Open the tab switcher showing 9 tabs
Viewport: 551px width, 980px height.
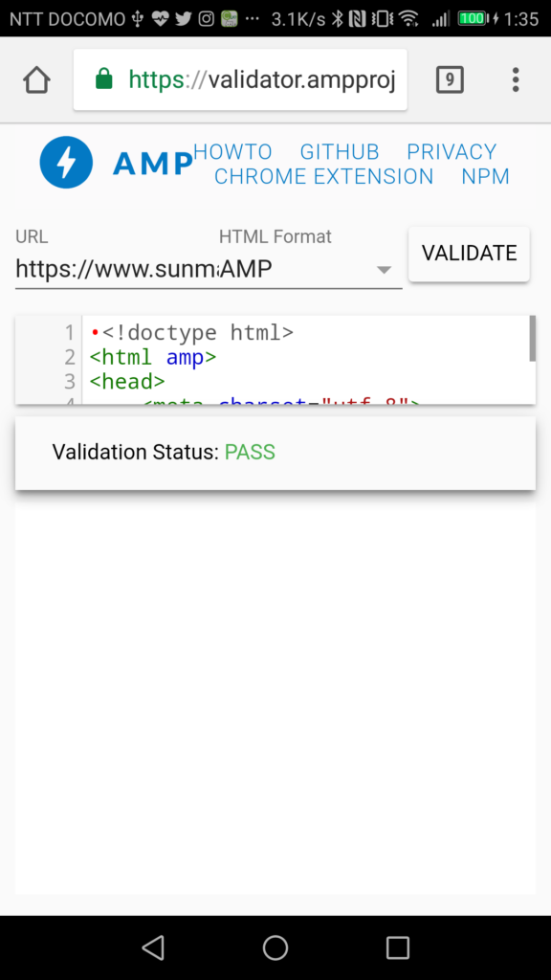[450, 80]
